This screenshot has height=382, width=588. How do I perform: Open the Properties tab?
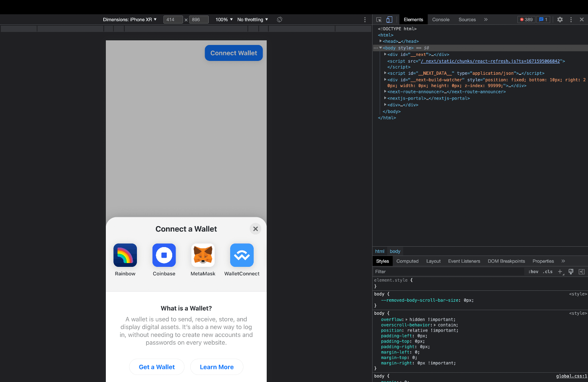[x=543, y=261]
